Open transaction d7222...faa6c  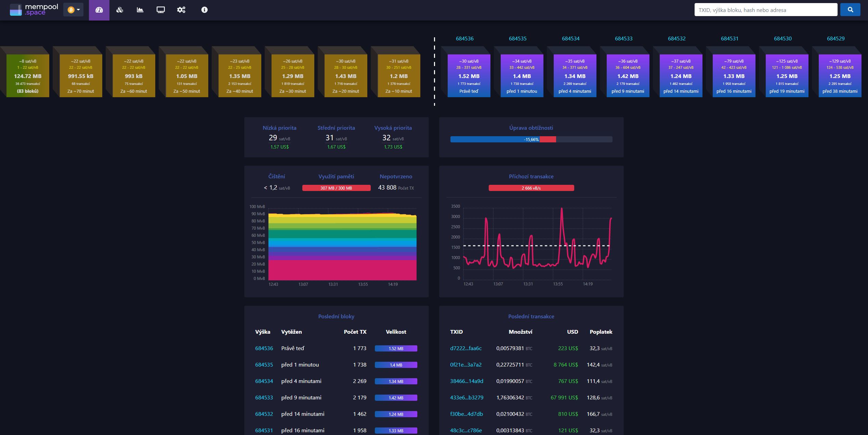coord(466,348)
